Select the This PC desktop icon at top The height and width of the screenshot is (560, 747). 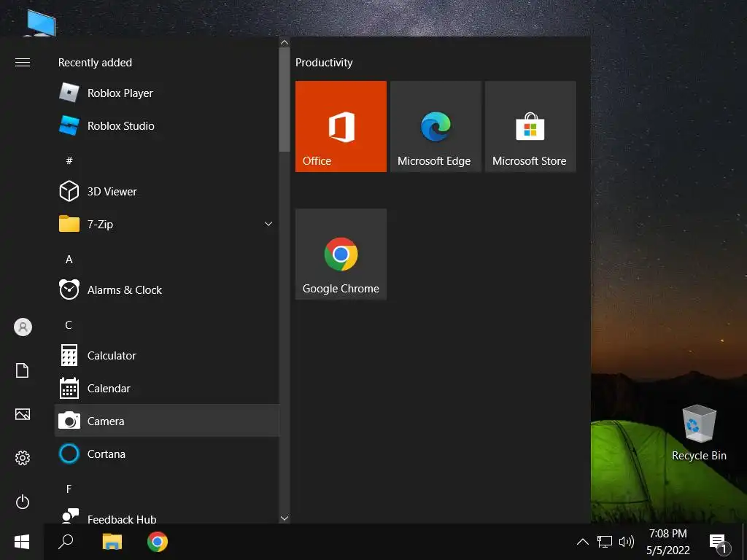tap(41, 23)
